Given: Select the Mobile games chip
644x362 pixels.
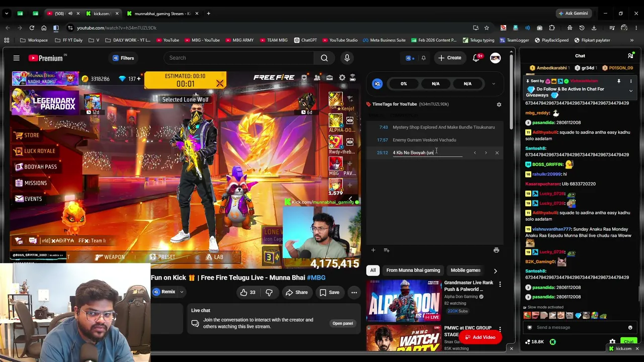Looking at the screenshot, I should tap(465, 270).
